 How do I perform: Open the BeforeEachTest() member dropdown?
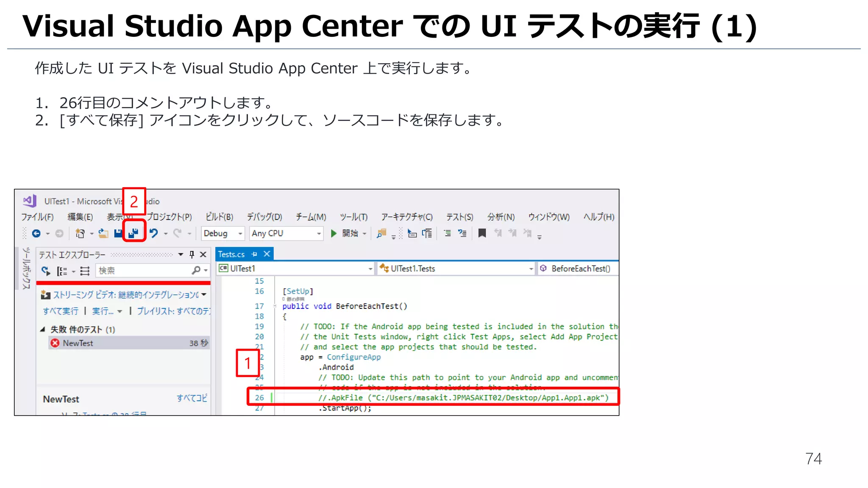tap(578, 269)
